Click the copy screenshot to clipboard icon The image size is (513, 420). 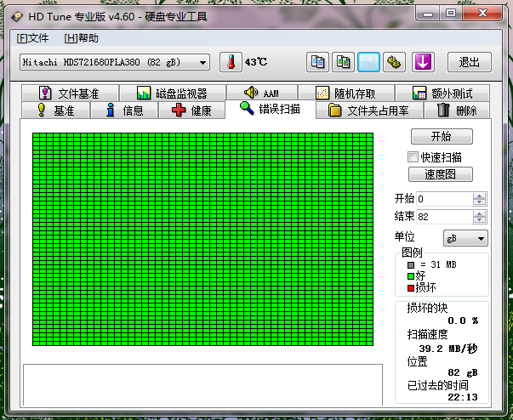click(343, 62)
